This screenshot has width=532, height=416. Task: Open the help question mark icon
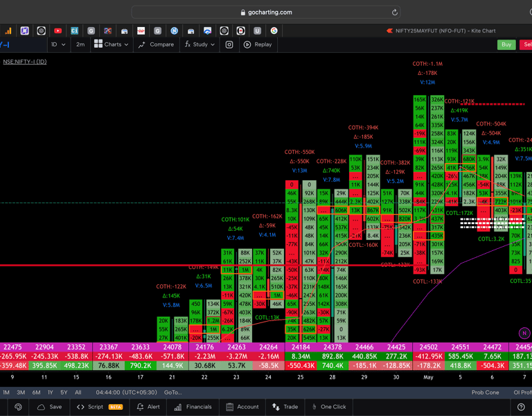coord(521,407)
